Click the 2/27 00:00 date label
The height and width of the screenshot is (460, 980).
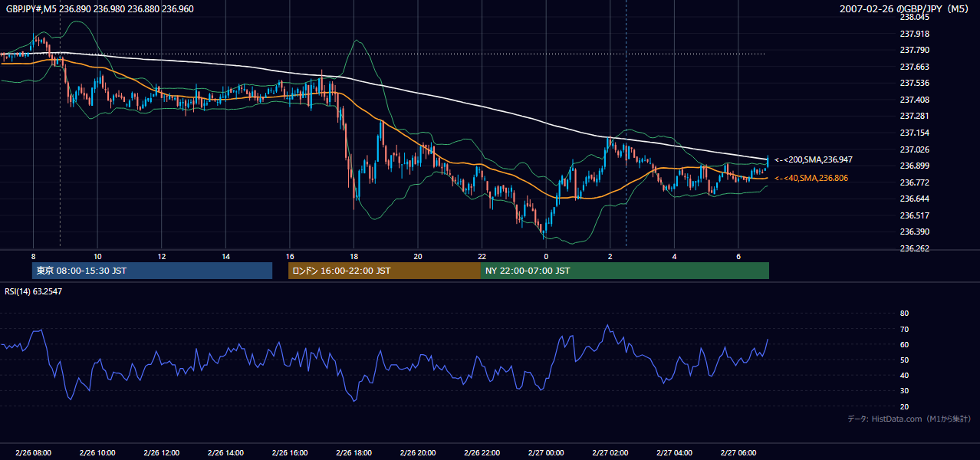click(x=546, y=453)
